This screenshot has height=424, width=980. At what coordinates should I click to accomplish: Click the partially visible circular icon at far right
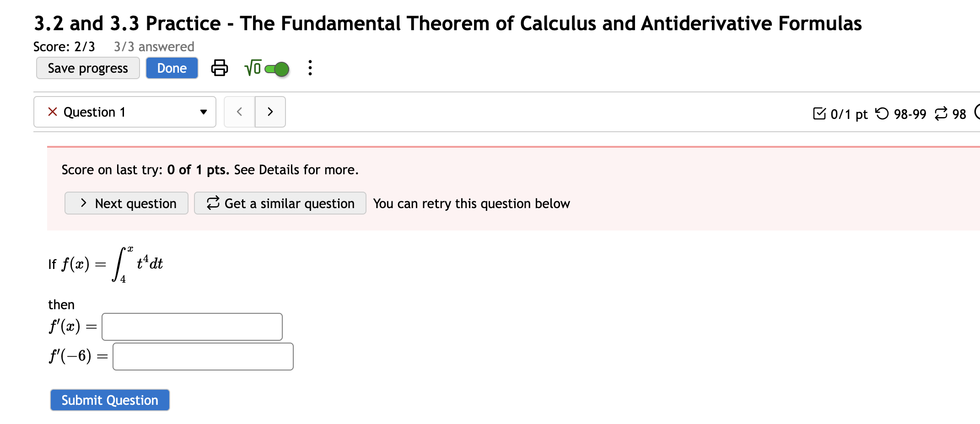(x=976, y=112)
